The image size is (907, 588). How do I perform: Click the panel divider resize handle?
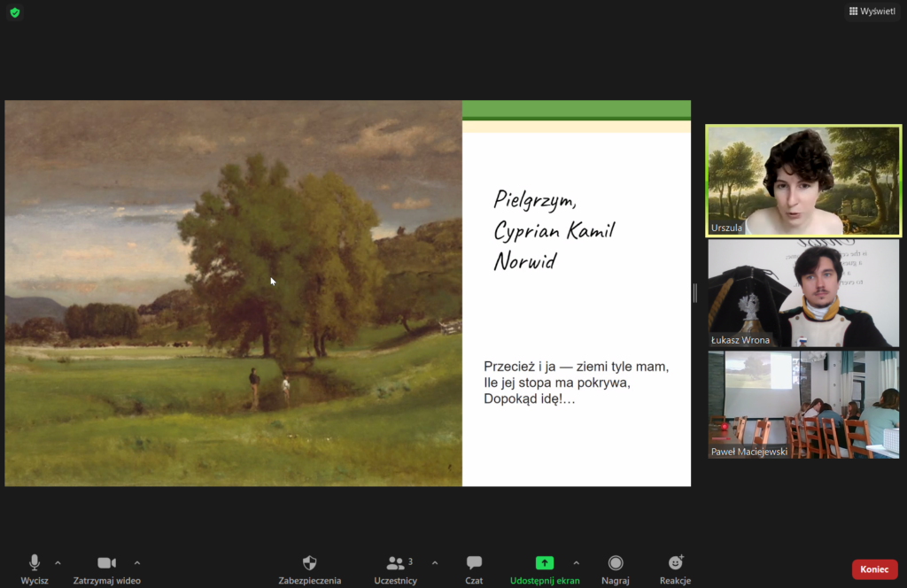coord(695,293)
